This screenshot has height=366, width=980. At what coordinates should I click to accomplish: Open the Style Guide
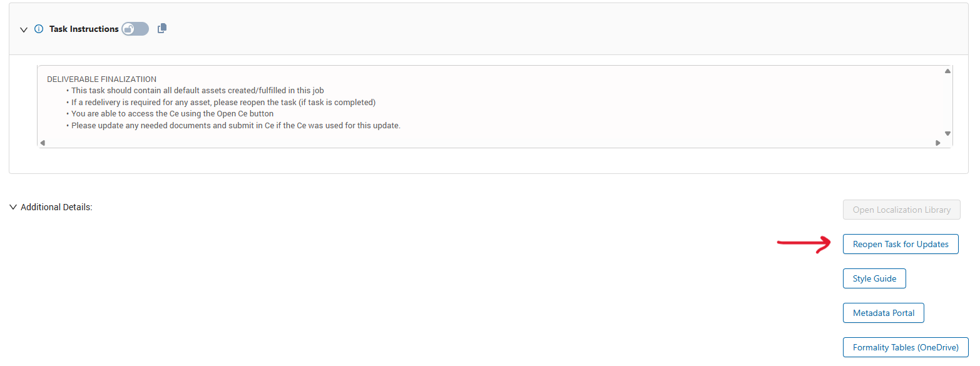pyautogui.click(x=874, y=278)
